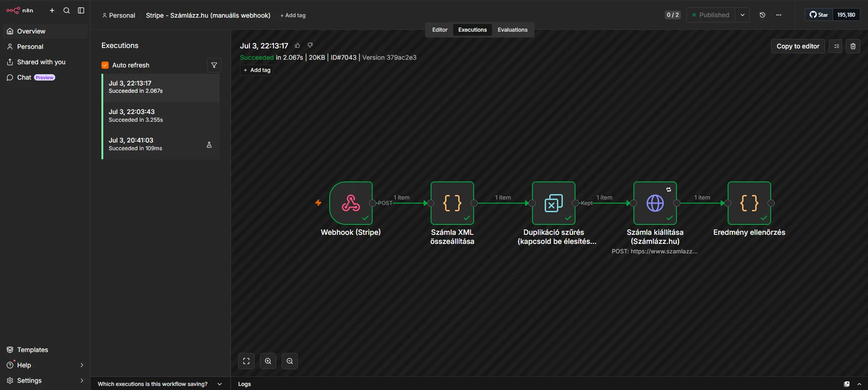Click Version 379ac2e3 text
The width and height of the screenshot is (868, 390).
tap(389, 57)
